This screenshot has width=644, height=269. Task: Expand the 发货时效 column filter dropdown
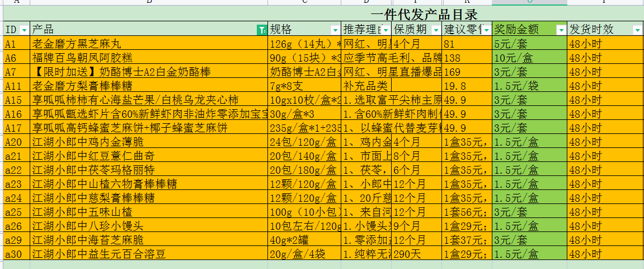(637, 30)
